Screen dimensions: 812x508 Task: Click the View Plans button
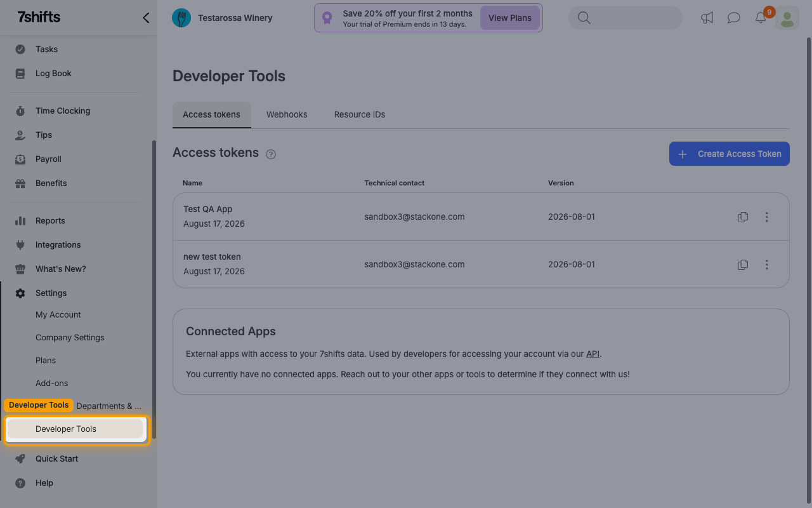click(510, 18)
